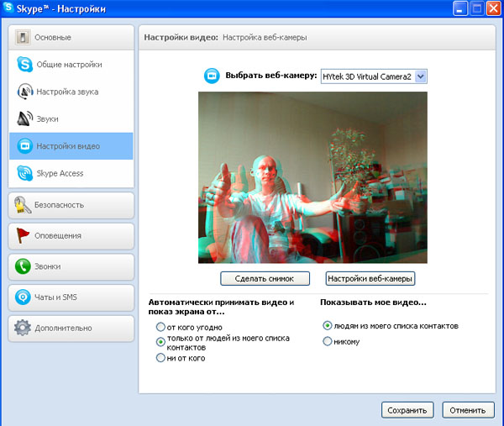Expand the Оповещения section
The image size is (504, 426).
pyautogui.click(x=71, y=236)
